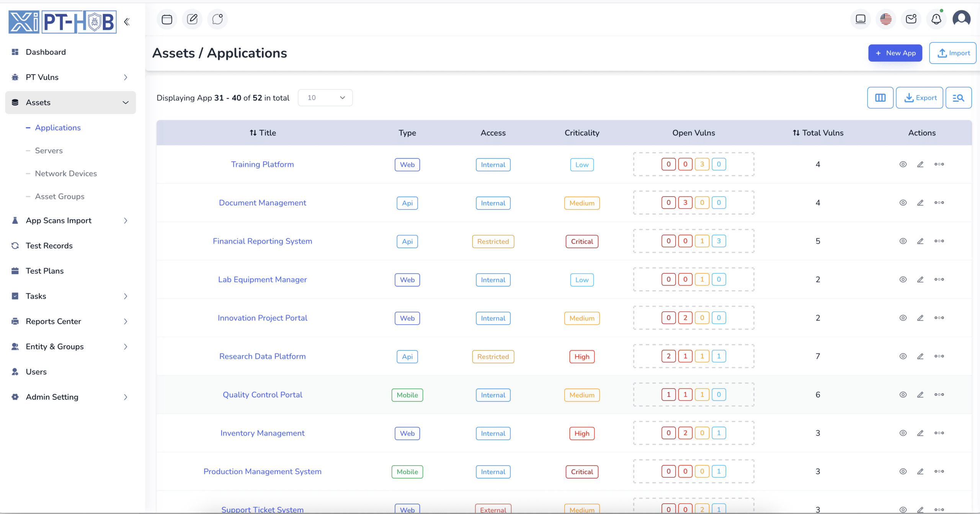
Task: Open the advanced search filter icon
Action: 959,98
